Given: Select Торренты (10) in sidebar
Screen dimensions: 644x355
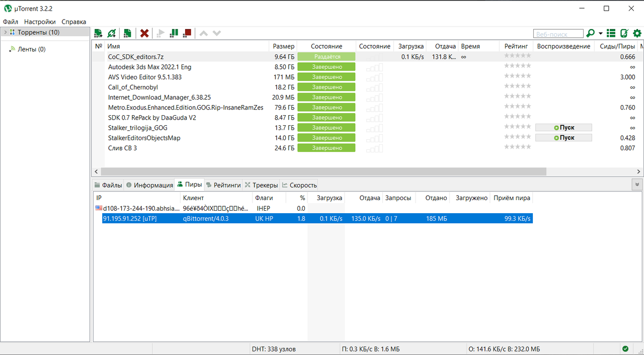Looking at the screenshot, I should pyautogui.click(x=39, y=32).
